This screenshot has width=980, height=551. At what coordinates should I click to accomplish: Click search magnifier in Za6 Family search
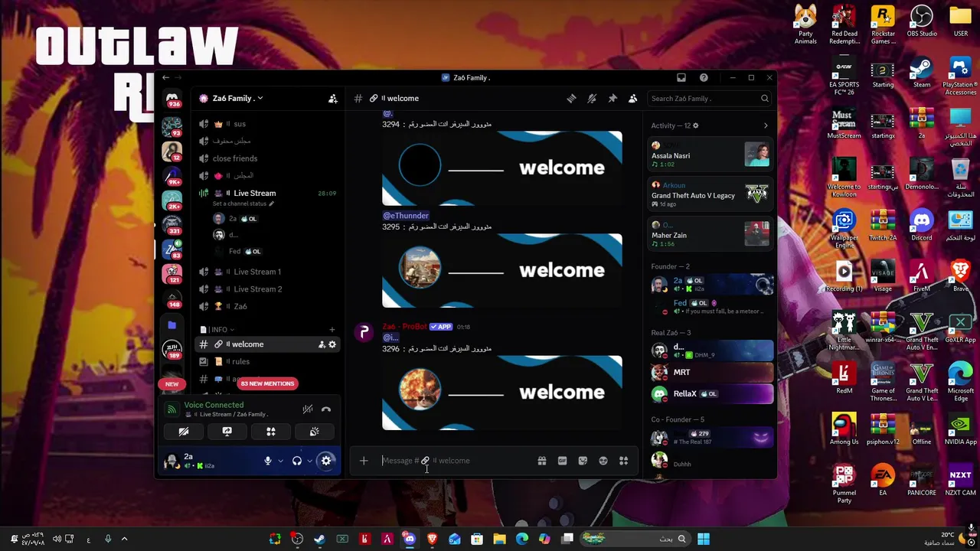[x=764, y=98]
